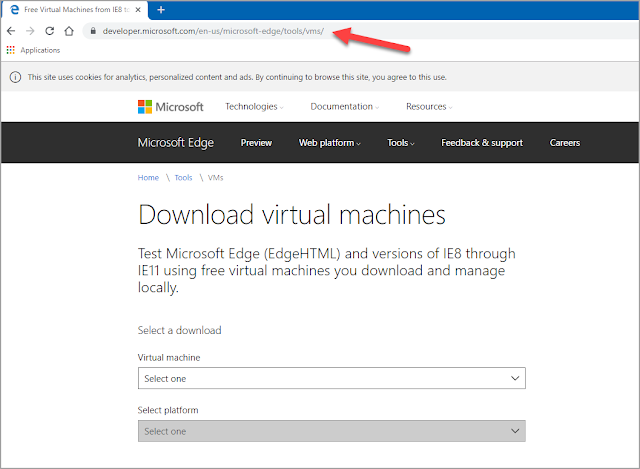
Task: Open the Microsoft Edge site home link
Action: [176, 142]
